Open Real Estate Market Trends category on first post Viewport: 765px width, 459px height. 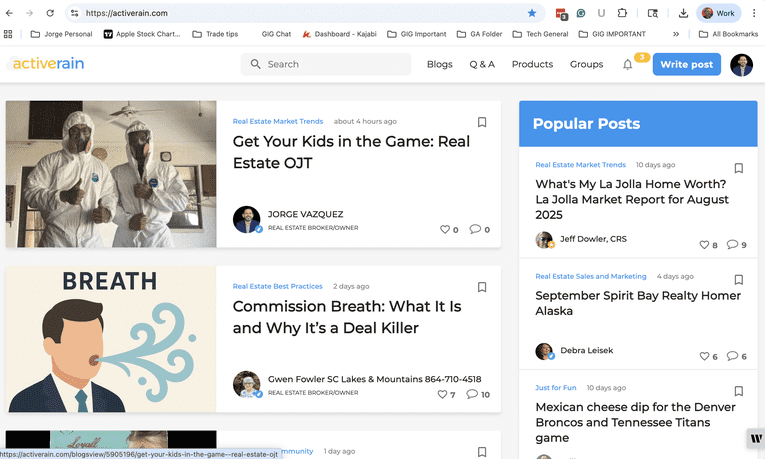coord(278,121)
